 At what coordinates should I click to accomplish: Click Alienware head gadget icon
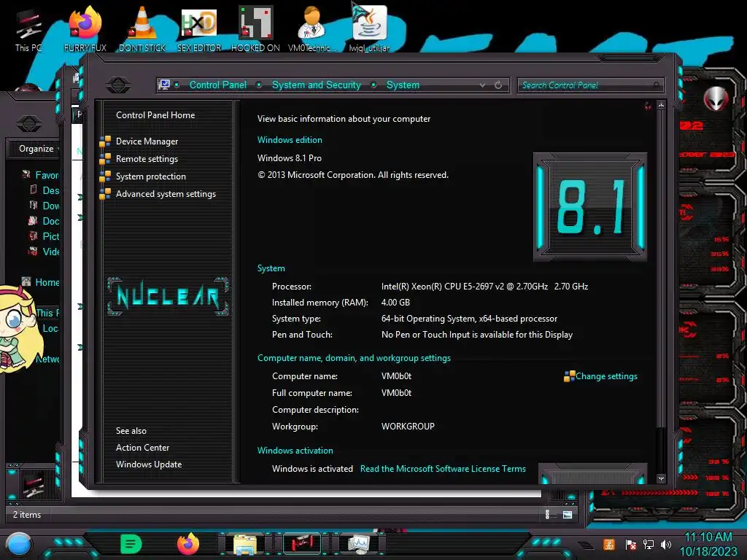(x=716, y=99)
